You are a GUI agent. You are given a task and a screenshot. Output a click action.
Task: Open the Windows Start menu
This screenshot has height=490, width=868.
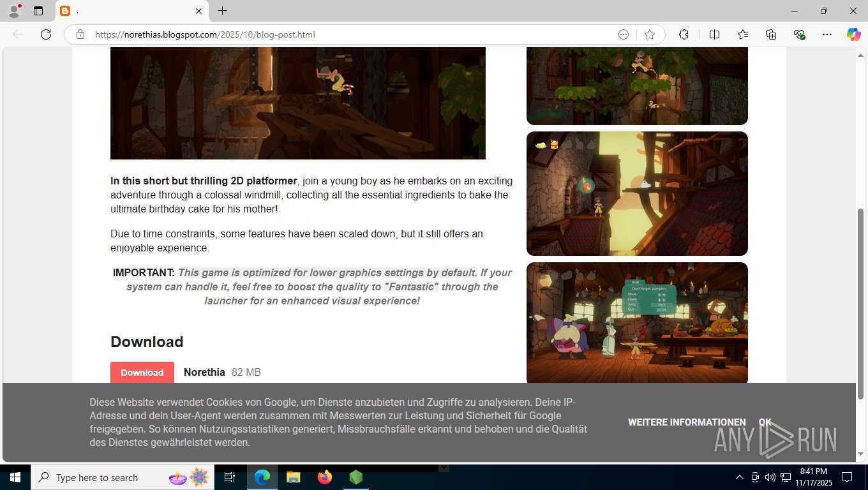pyautogui.click(x=15, y=477)
